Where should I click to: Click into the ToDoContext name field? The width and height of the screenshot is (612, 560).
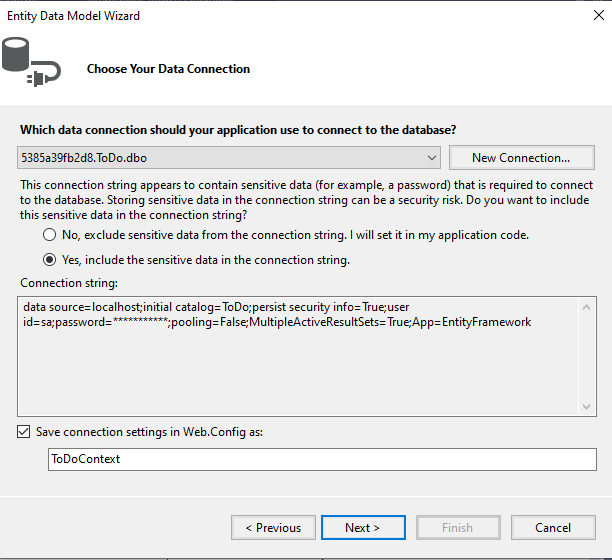click(320, 459)
